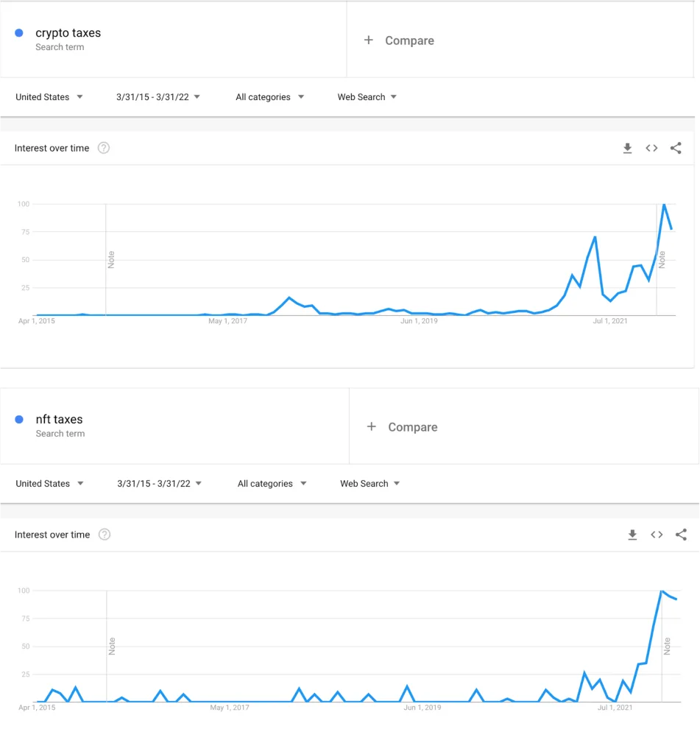Click embed icon on crypto taxes chart
The height and width of the screenshot is (754, 700).
pos(651,148)
